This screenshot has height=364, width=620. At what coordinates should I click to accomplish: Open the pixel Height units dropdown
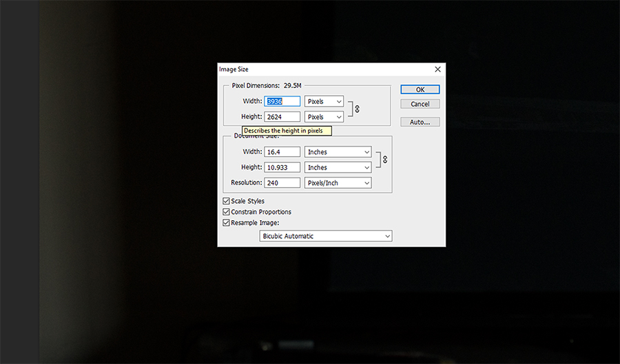point(324,117)
